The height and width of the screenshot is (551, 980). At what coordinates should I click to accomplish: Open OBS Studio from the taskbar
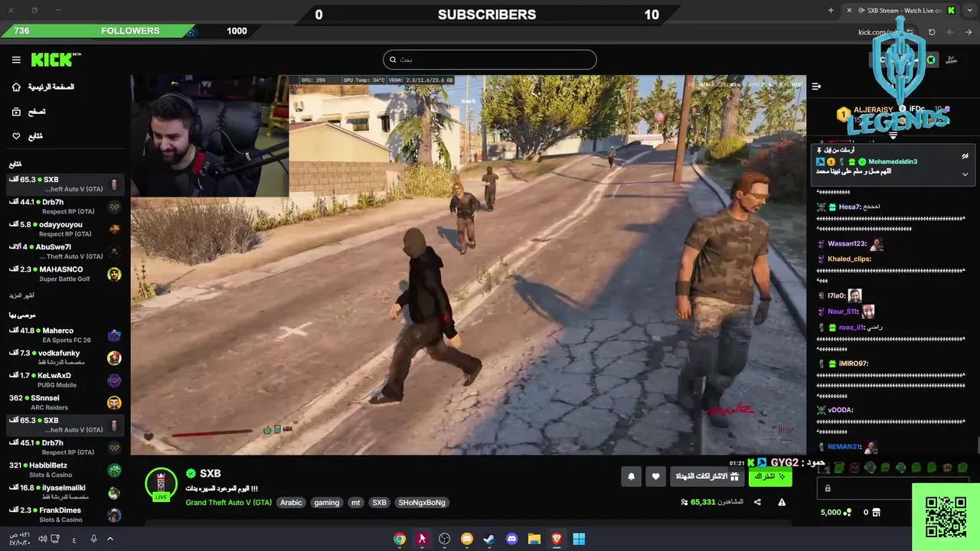click(x=444, y=539)
